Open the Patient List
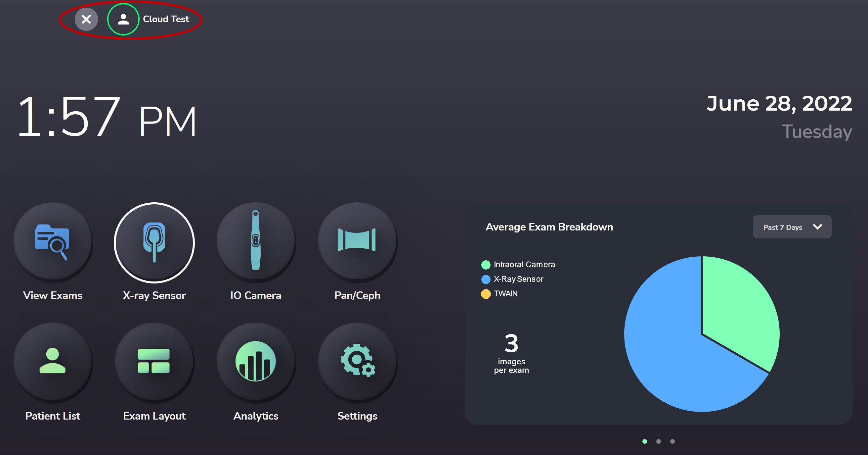The width and height of the screenshot is (868, 455). [x=53, y=362]
